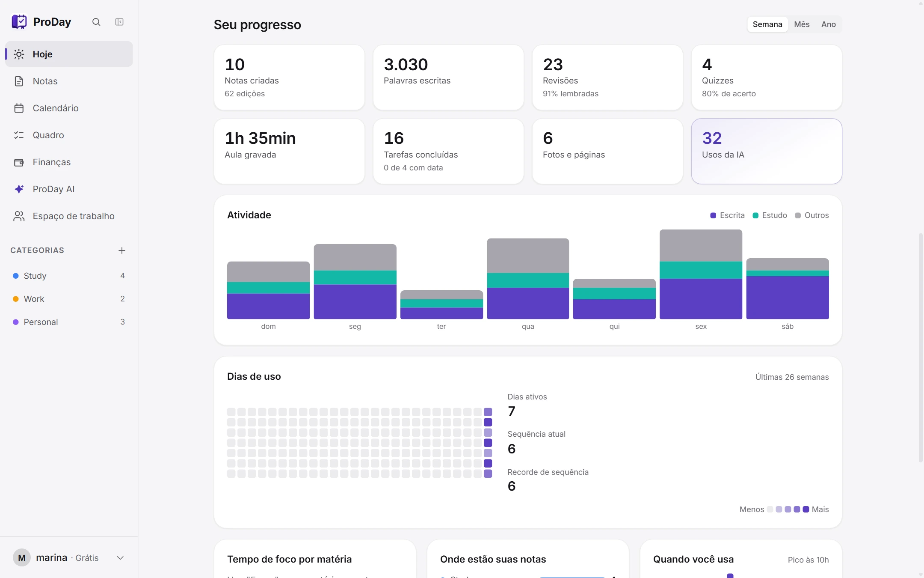The height and width of the screenshot is (578, 924).
Task: Click the calendar icon beside Calendário
Action: point(19,108)
